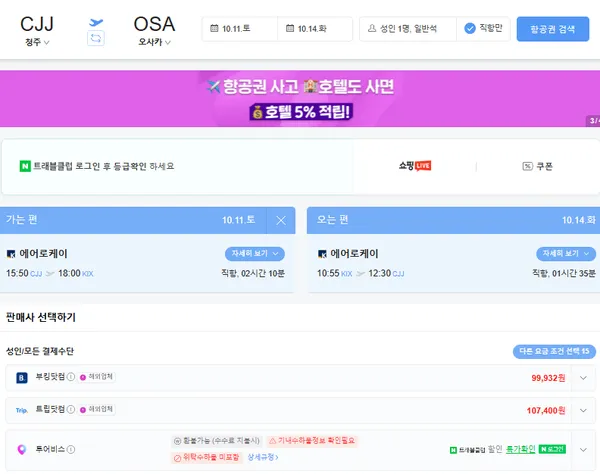Toggle the 직항만 direct-flight checkbox
Viewport: 600px width, 474px height.
470,28
